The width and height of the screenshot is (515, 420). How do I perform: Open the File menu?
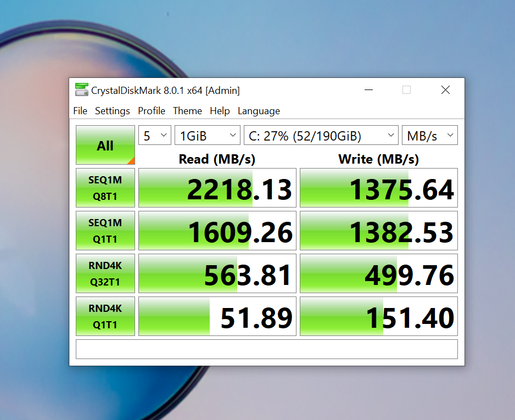tap(80, 111)
